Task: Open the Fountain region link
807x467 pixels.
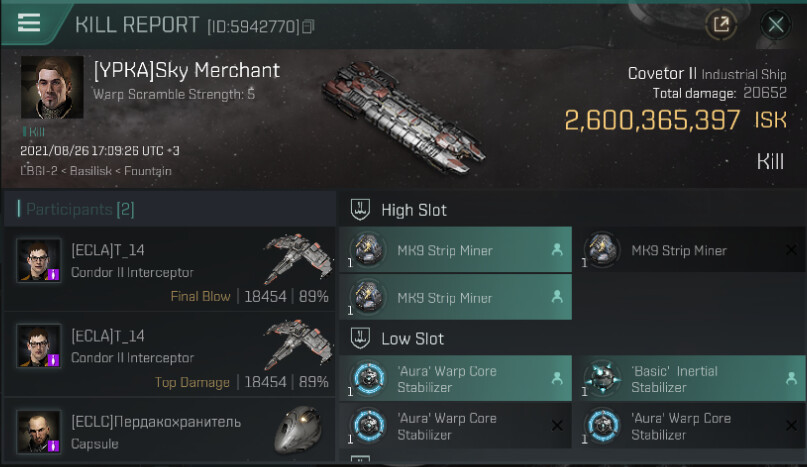Action: coord(150,171)
